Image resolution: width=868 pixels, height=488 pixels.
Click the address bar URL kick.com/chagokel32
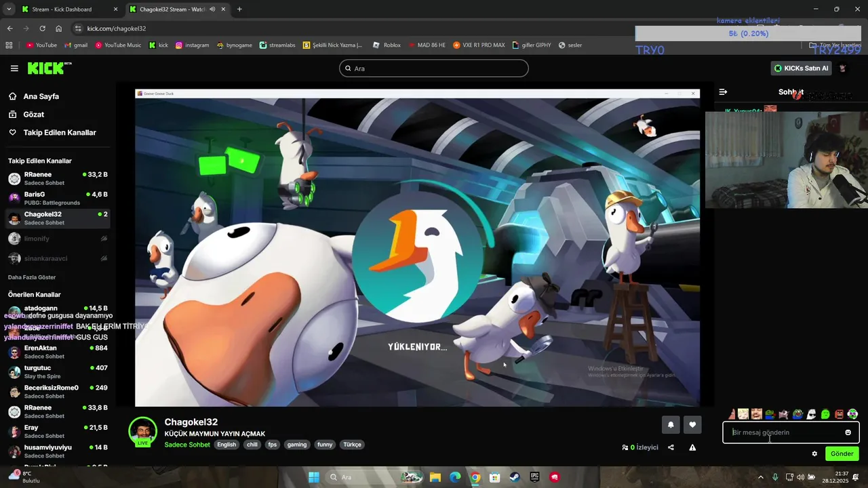[117, 28]
